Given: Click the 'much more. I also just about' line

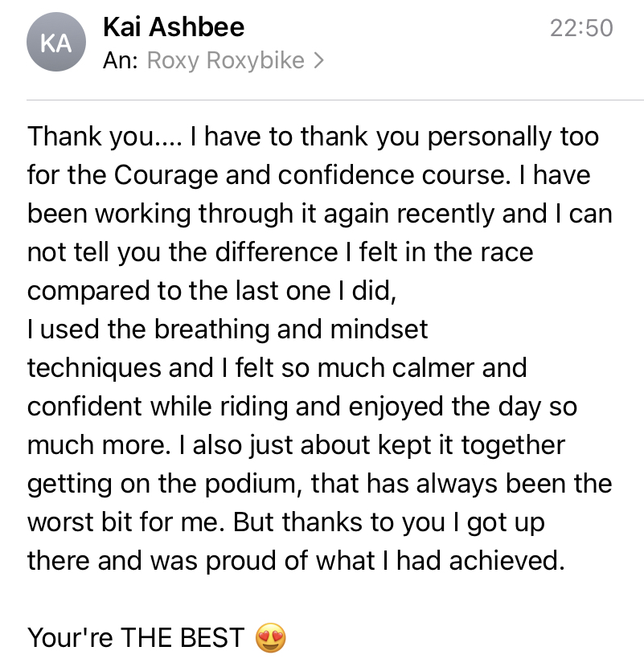Looking at the screenshot, I should [x=296, y=445].
